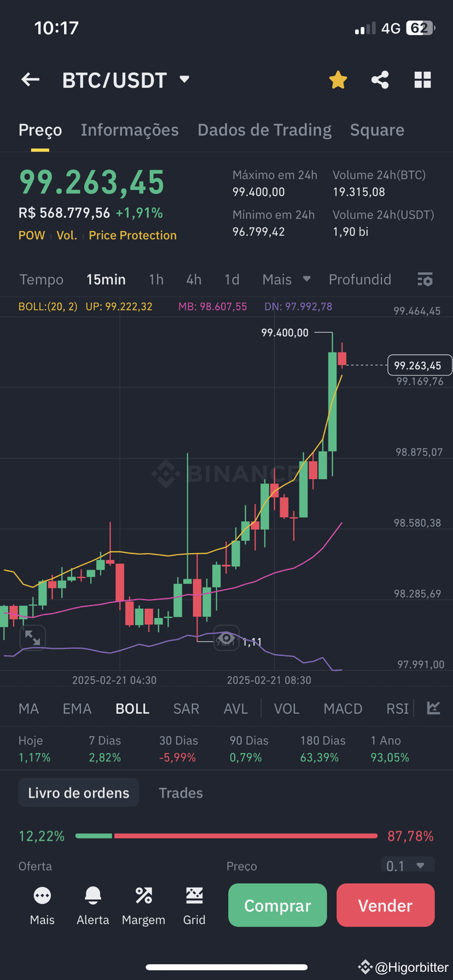Switch to the Informações tab
453x980 pixels.
point(130,130)
